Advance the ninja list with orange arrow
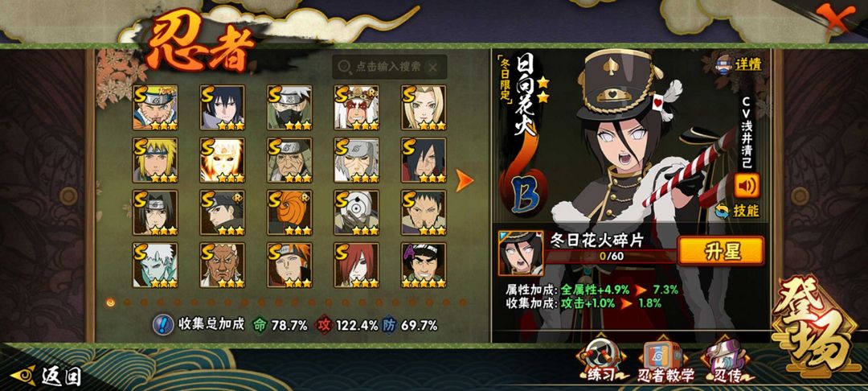 [464, 180]
